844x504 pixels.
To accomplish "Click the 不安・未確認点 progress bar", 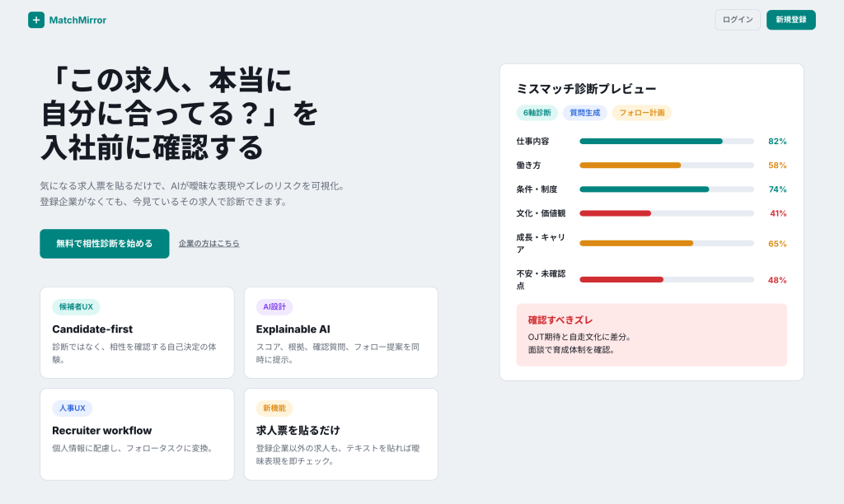I will pyautogui.click(x=666, y=280).
